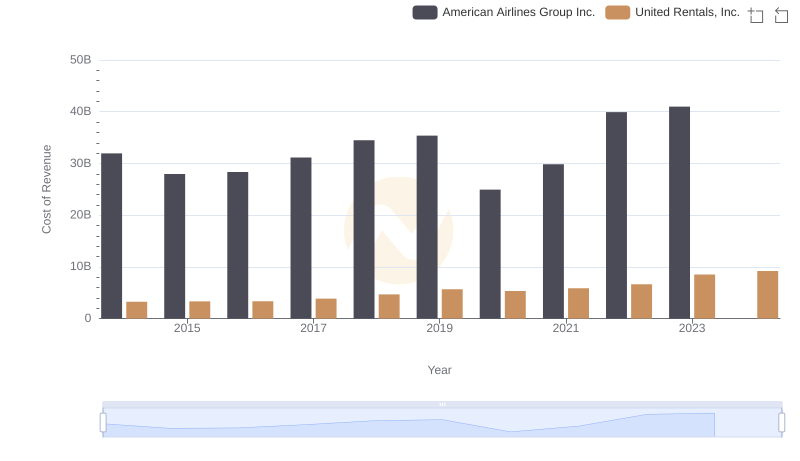This screenshot has height=461, width=800.
Task: Click American Airlines dark legend swatch
Action: tap(425, 12)
